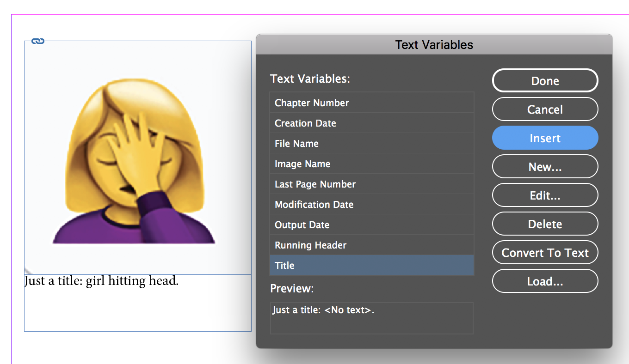Click the caption text below the image
Screen dimensions: 629x364
tap(101, 281)
